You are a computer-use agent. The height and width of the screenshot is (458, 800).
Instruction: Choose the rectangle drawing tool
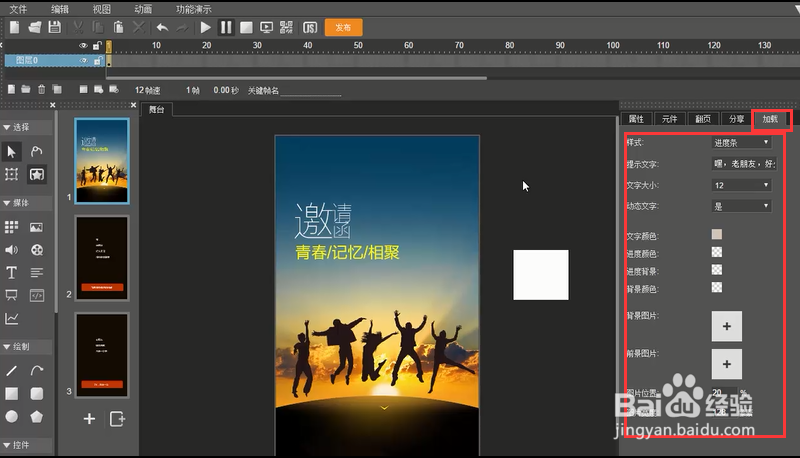(11, 394)
